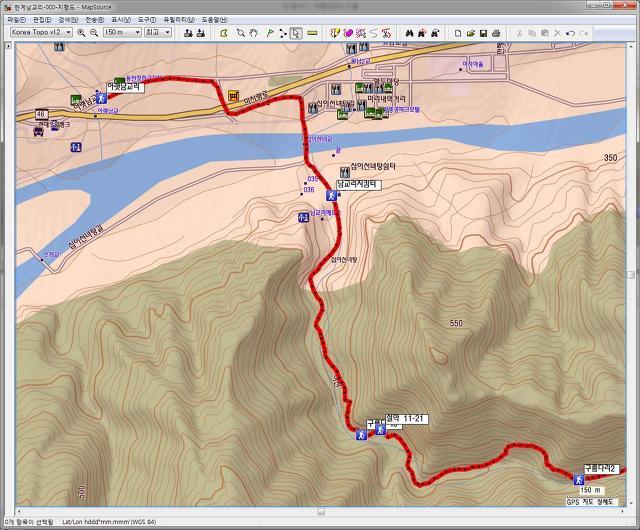Click the 설악 11-21 waypoint label

(407, 419)
